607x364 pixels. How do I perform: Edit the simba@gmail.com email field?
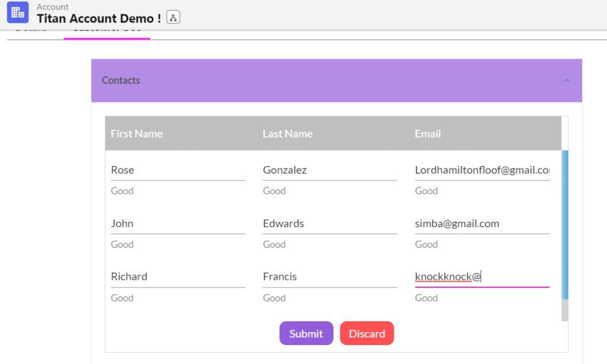pyautogui.click(x=482, y=224)
